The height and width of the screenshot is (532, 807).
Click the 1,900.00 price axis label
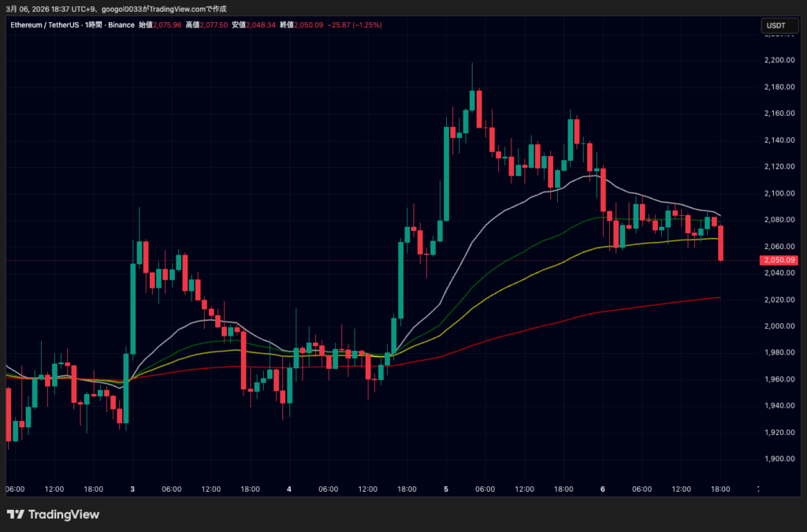(778, 459)
